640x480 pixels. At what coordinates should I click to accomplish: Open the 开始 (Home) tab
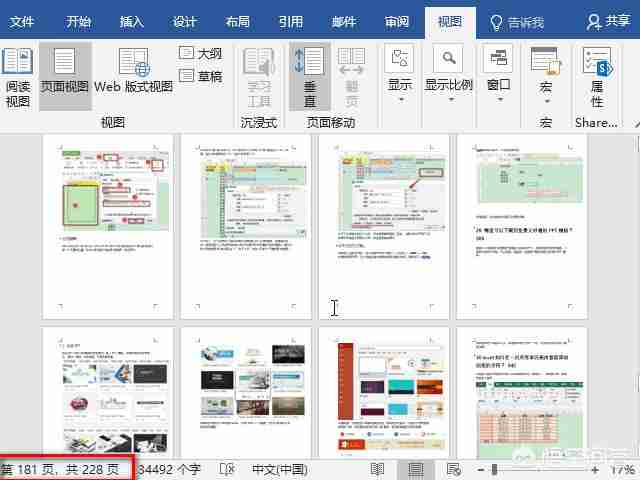[x=78, y=21]
